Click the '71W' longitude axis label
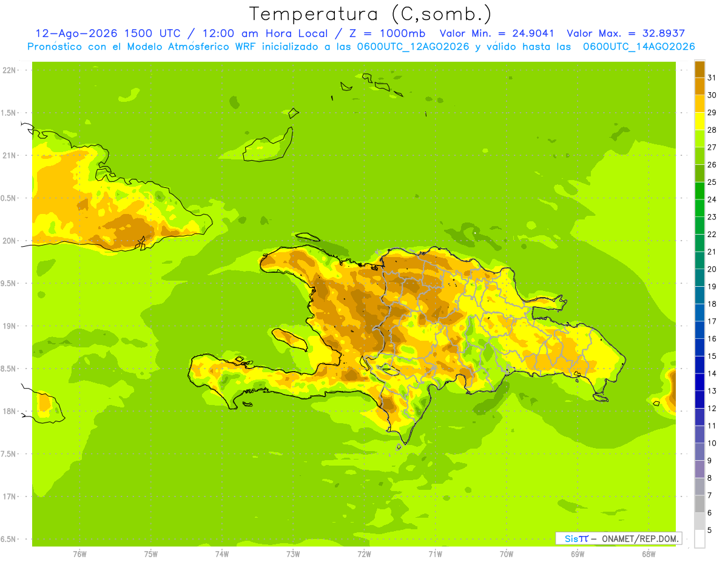Image resolution: width=728 pixels, height=562 pixels. tap(435, 554)
